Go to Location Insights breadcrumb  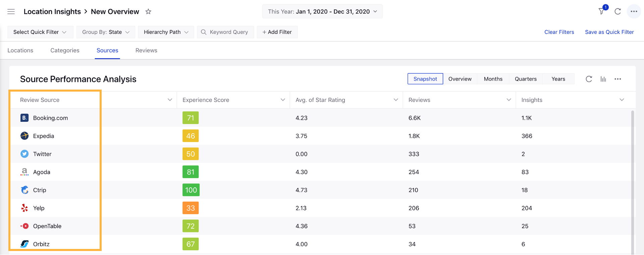tap(52, 12)
